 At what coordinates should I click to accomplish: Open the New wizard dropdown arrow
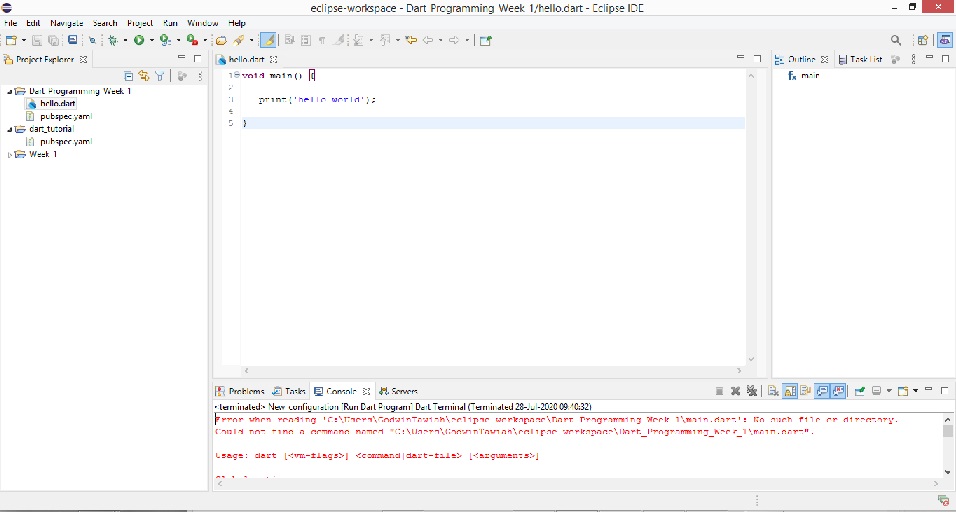[x=24, y=40]
